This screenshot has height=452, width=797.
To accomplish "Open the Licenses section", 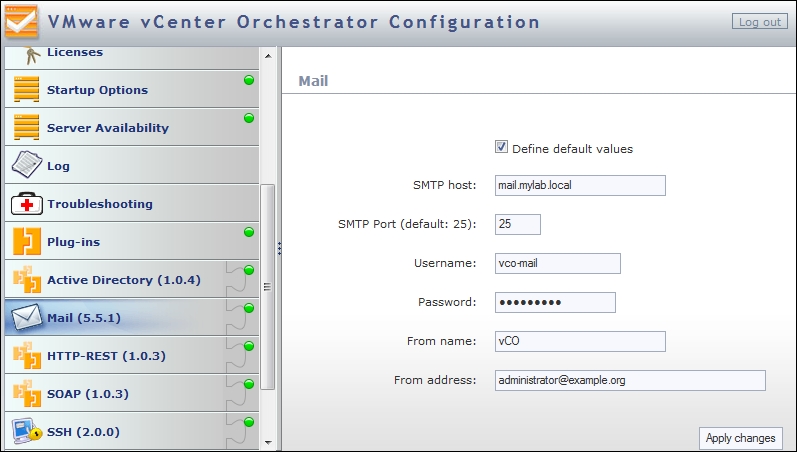I will coord(132,58).
